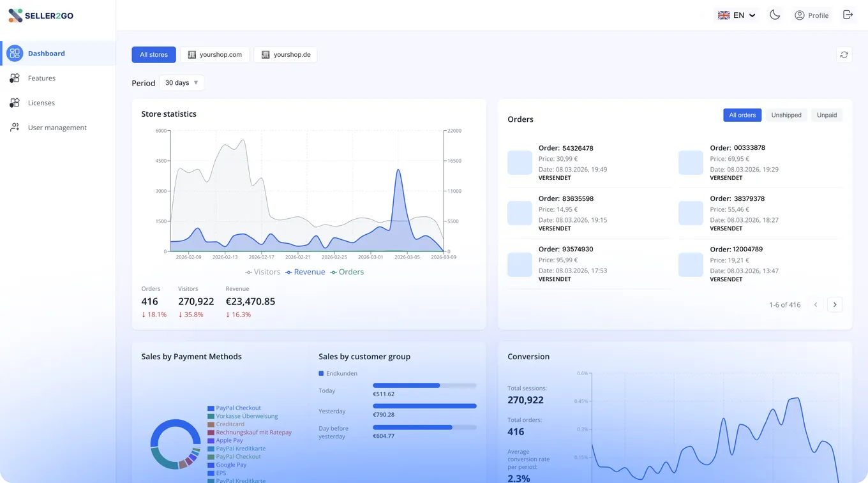Toggle Rechnungskauf mit Ratepay in the legend
Screen dimensions: 868x483
coord(250,432)
